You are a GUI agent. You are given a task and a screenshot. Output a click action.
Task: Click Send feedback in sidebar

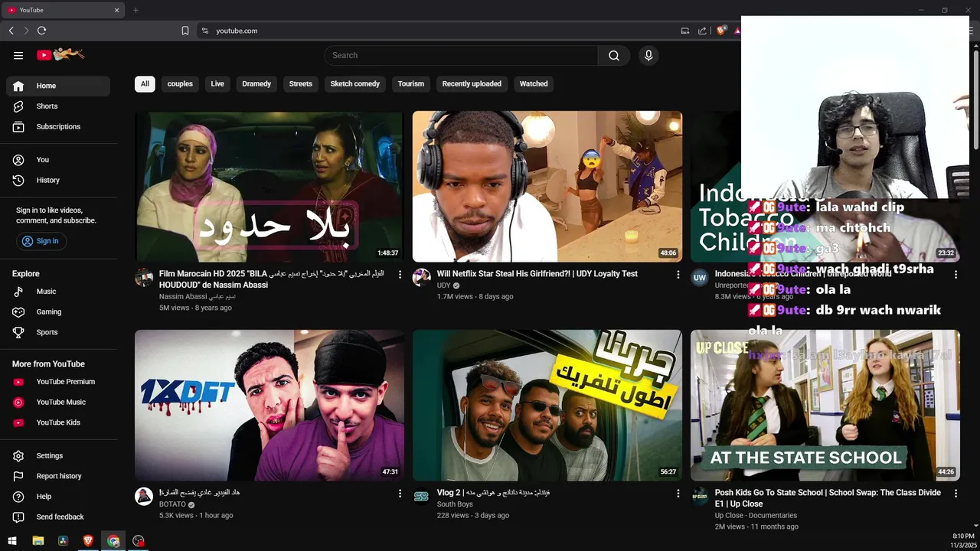pos(58,517)
